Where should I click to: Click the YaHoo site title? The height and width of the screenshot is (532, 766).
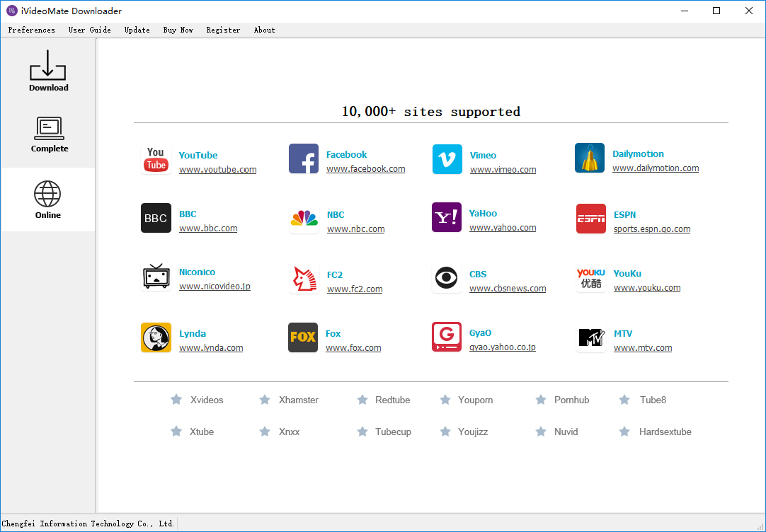(483, 213)
